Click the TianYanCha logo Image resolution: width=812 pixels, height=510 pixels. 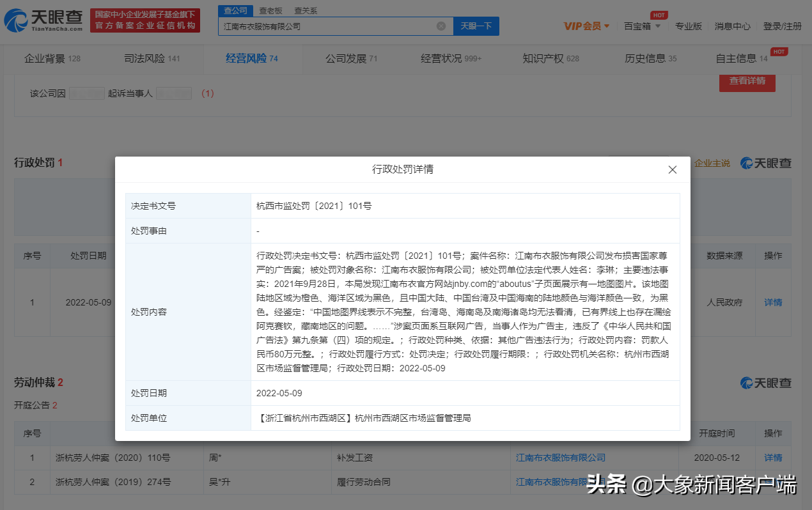[x=43, y=20]
